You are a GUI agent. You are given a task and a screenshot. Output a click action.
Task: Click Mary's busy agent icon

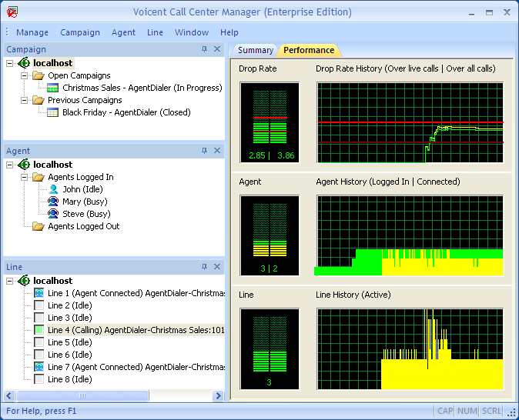(x=53, y=202)
